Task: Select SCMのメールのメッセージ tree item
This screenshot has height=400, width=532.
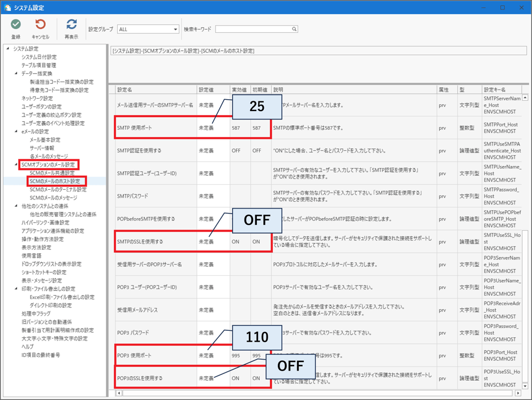Action: (x=54, y=198)
